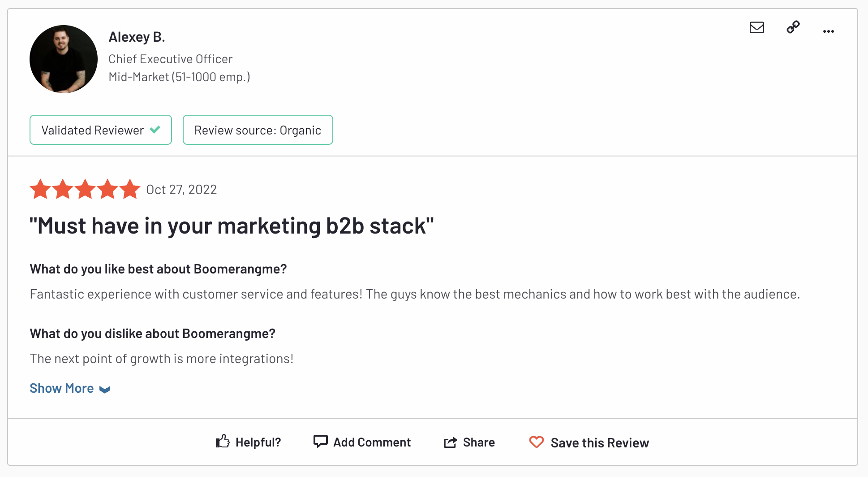Open Alexey B. reviewer name
Viewport: 868px width, 477px height.
(137, 37)
